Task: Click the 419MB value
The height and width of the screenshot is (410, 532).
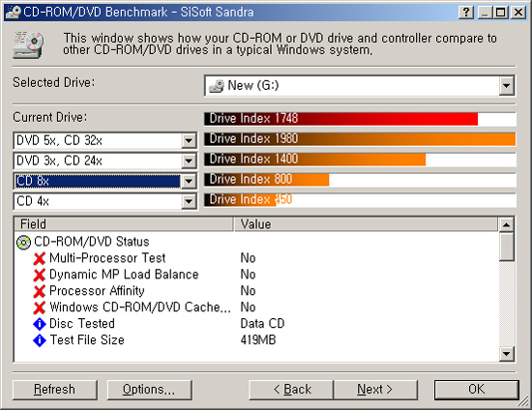Action: [258, 340]
